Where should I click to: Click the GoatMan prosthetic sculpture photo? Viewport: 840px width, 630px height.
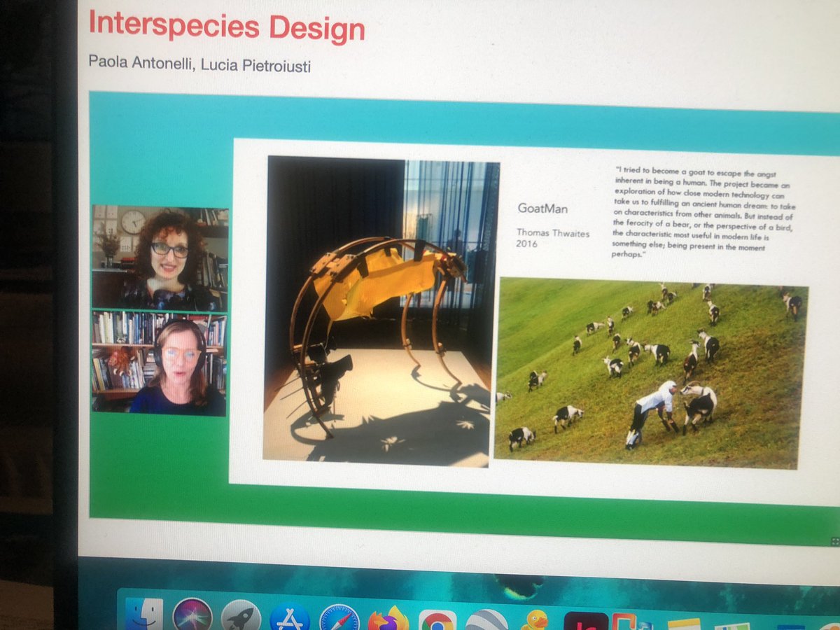pos(381,310)
